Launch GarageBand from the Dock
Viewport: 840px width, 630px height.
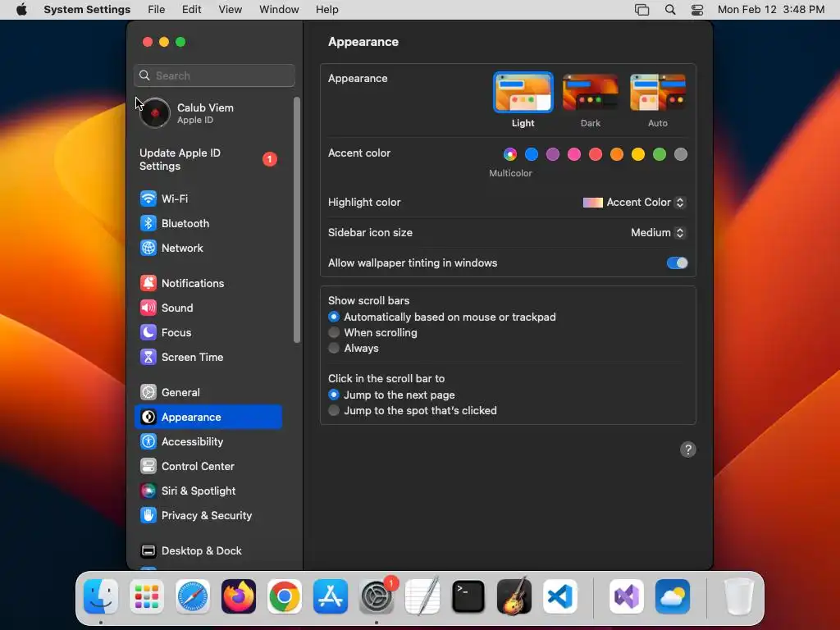click(514, 596)
